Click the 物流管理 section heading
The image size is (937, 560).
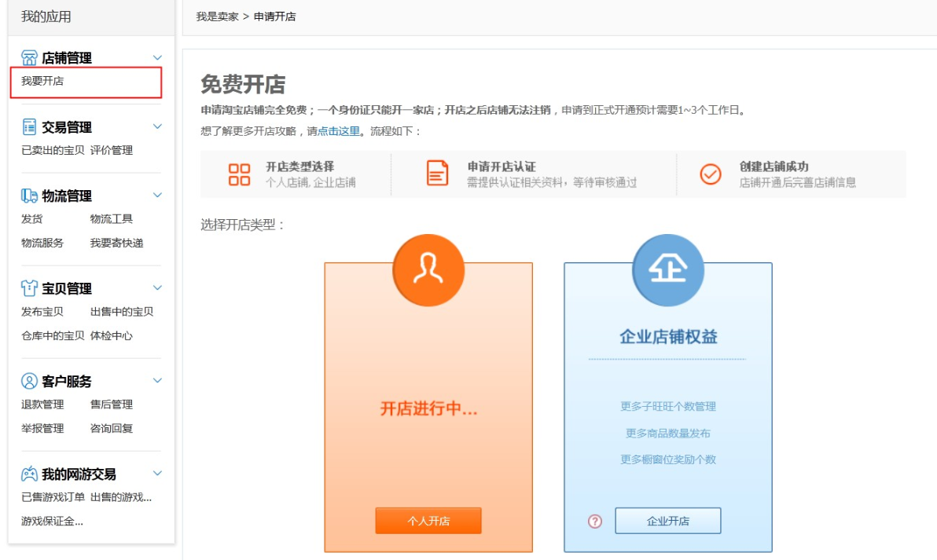[67, 196]
